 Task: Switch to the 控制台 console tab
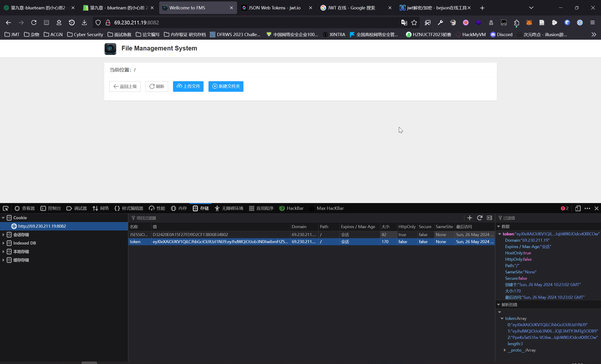(51, 208)
